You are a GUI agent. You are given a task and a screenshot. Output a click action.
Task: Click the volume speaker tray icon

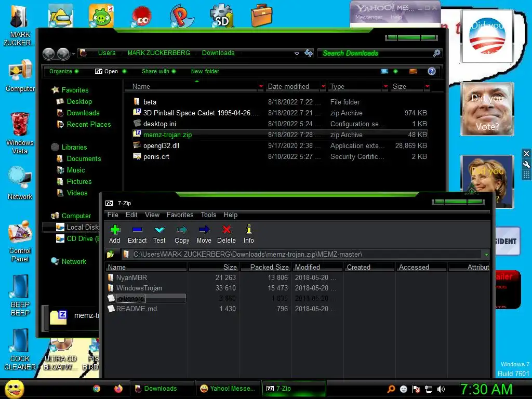click(441, 389)
